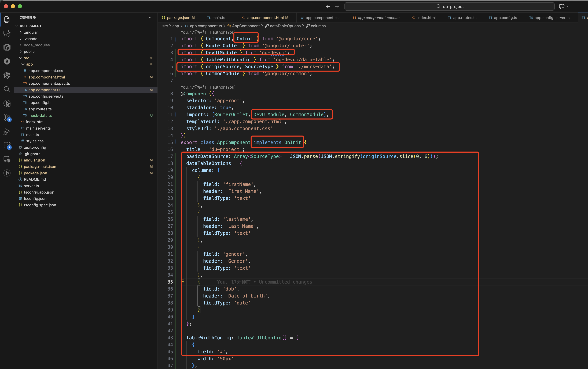Open Source Control with badge 6
This screenshot has width=588, height=369.
[7, 117]
